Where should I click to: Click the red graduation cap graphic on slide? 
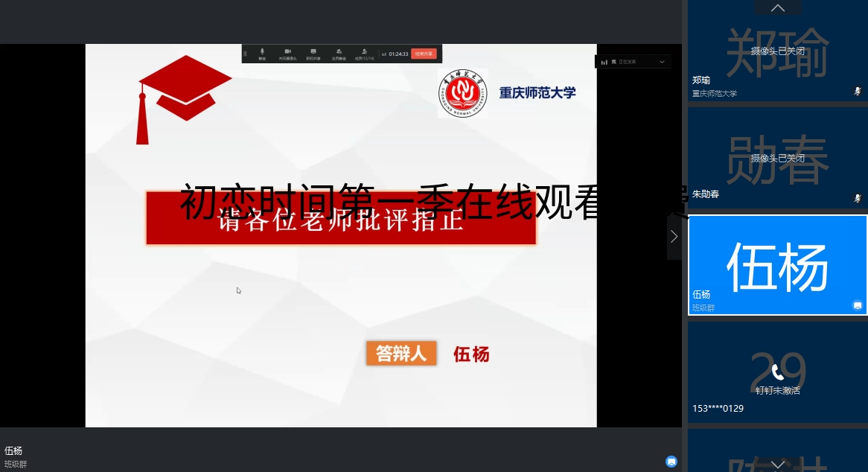coord(184,100)
